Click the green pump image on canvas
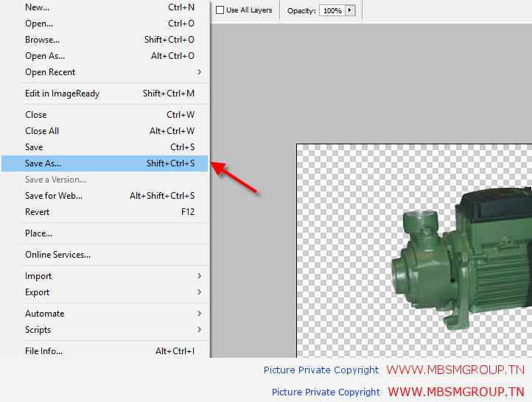This screenshot has width=532, height=402. (462, 258)
